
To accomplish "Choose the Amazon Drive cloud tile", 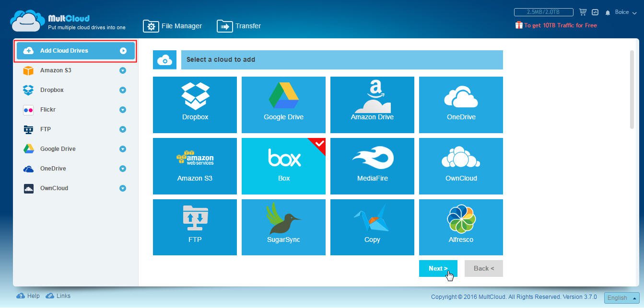I will coord(372,105).
